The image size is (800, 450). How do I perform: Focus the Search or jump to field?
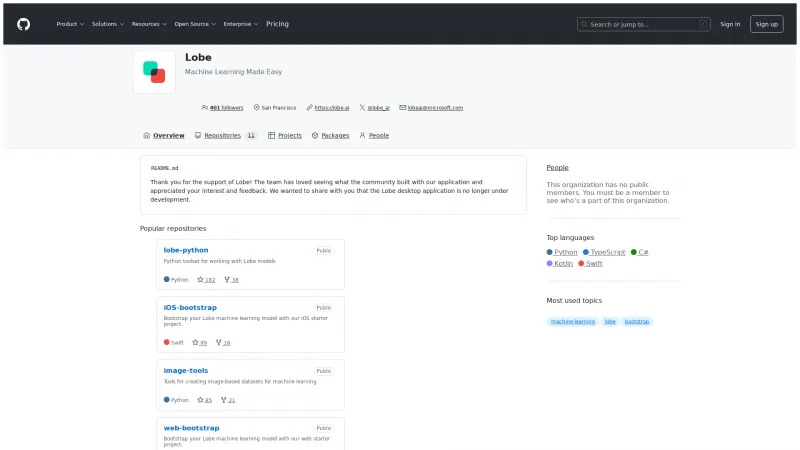[x=643, y=24]
